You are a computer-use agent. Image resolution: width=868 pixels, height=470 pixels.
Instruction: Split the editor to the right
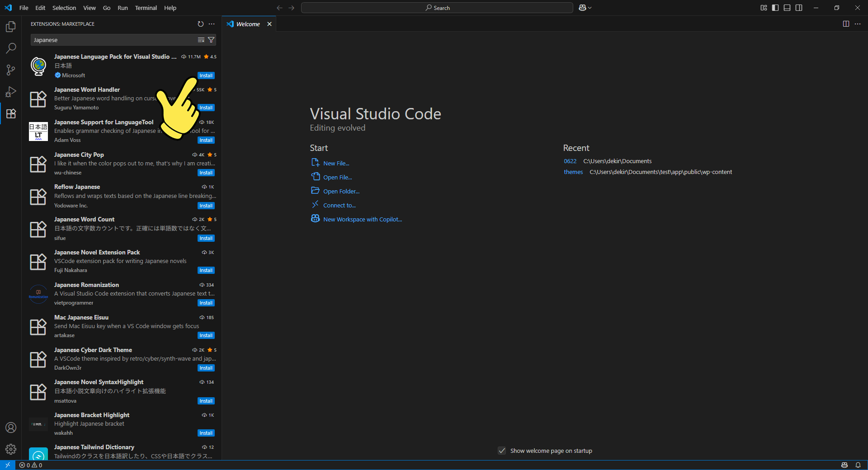[x=846, y=24]
